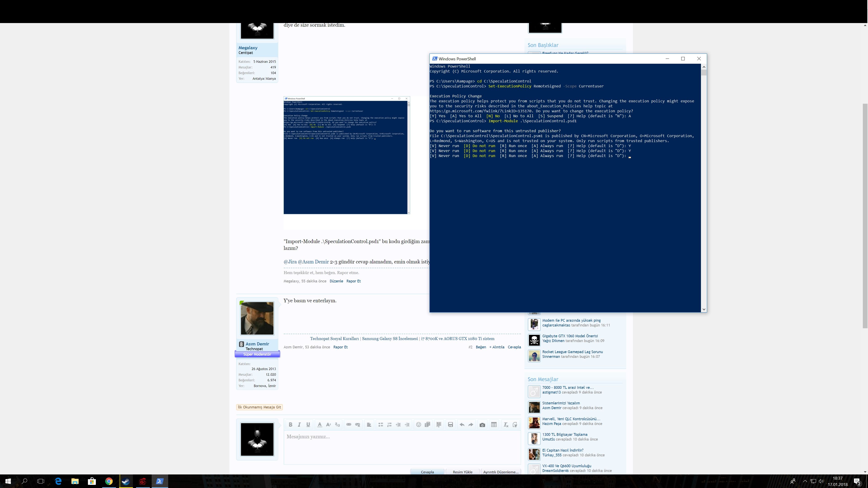Open the text color picker
The height and width of the screenshot is (488, 868).
319,425
